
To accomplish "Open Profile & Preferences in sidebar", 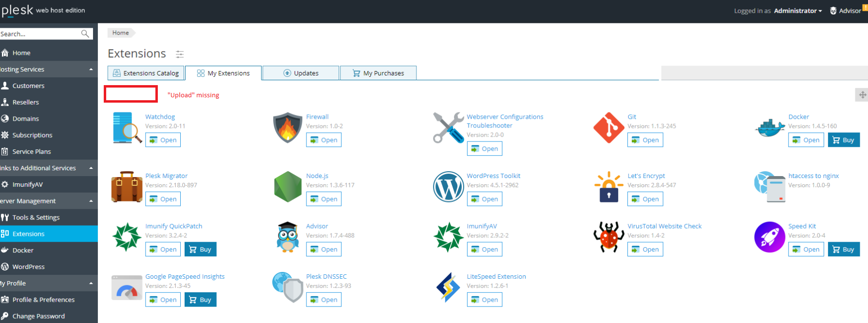I will click(43, 300).
